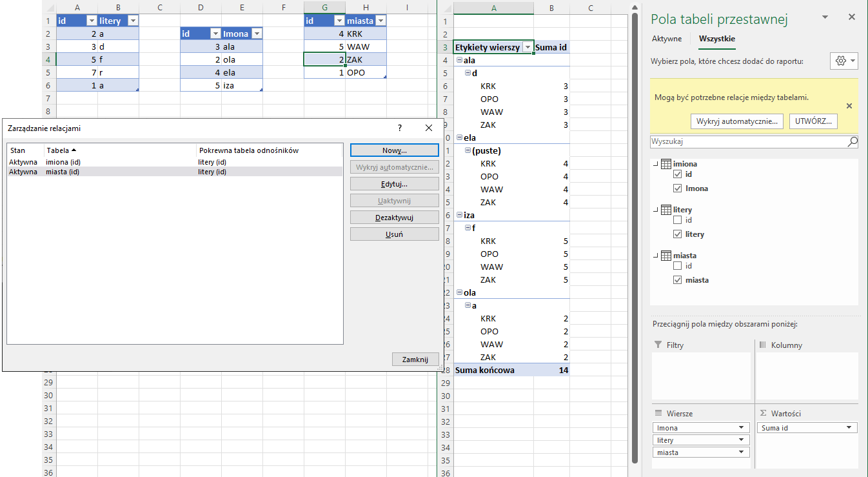Uncheck the litery field checkbox
The width and height of the screenshot is (868, 477).
pyautogui.click(x=677, y=234)
